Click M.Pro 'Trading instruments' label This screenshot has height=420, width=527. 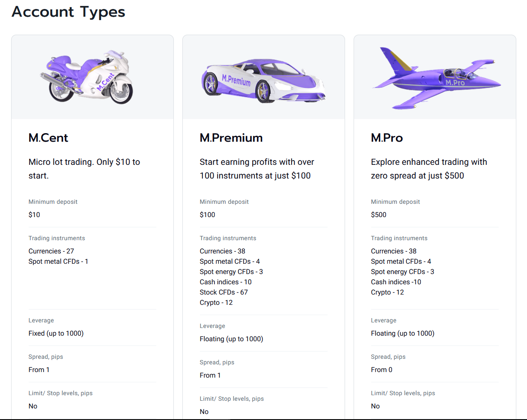[399, 238]
